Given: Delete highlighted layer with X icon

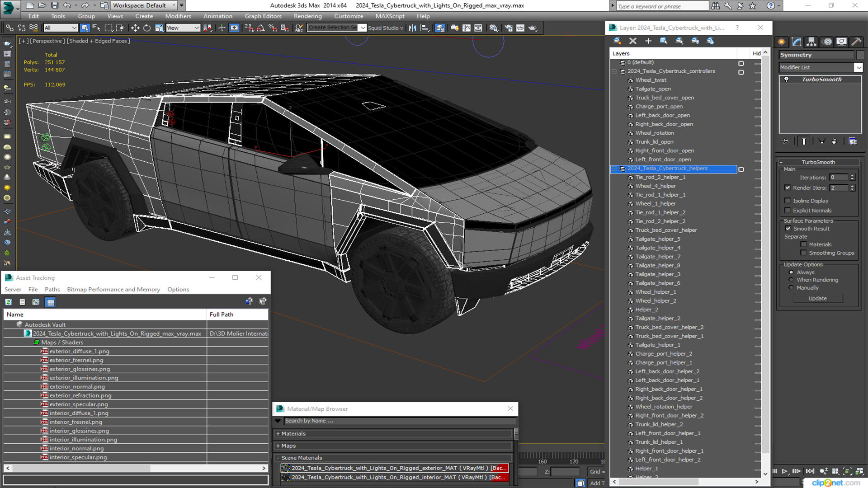Looking at the screenshot, I should click(x=633, y=41).
